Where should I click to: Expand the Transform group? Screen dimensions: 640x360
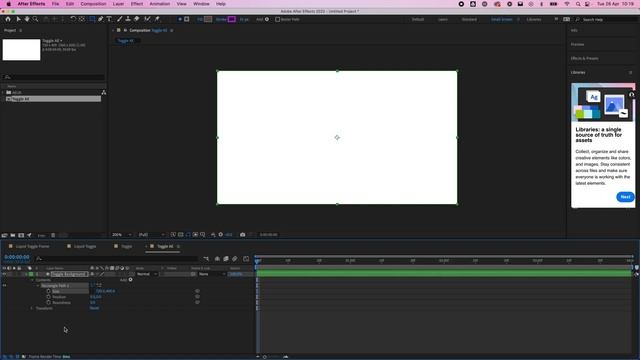coord(32,308)
